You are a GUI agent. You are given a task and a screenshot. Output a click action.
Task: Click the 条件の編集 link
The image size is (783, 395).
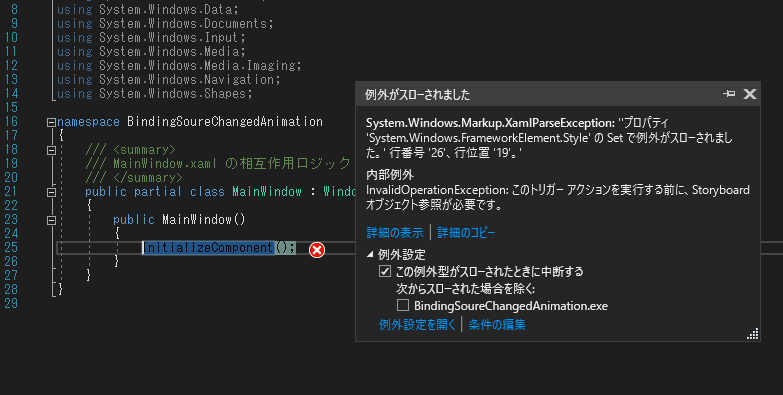pyautogui.click(x=497, y=325)
